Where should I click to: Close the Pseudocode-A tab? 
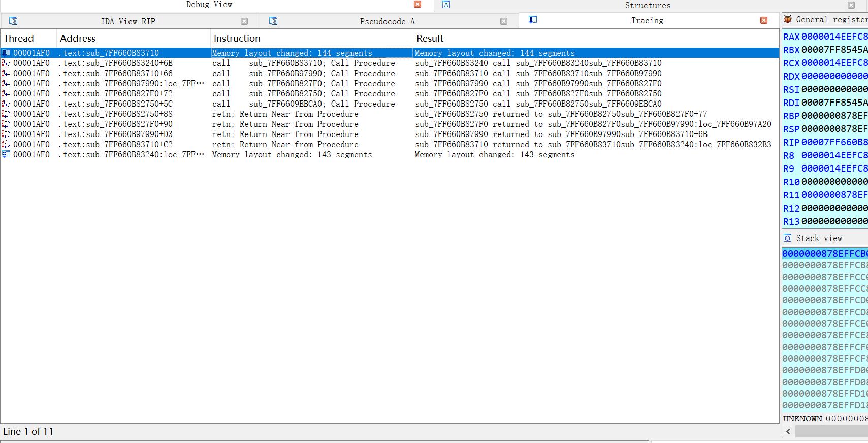point(504,21)
